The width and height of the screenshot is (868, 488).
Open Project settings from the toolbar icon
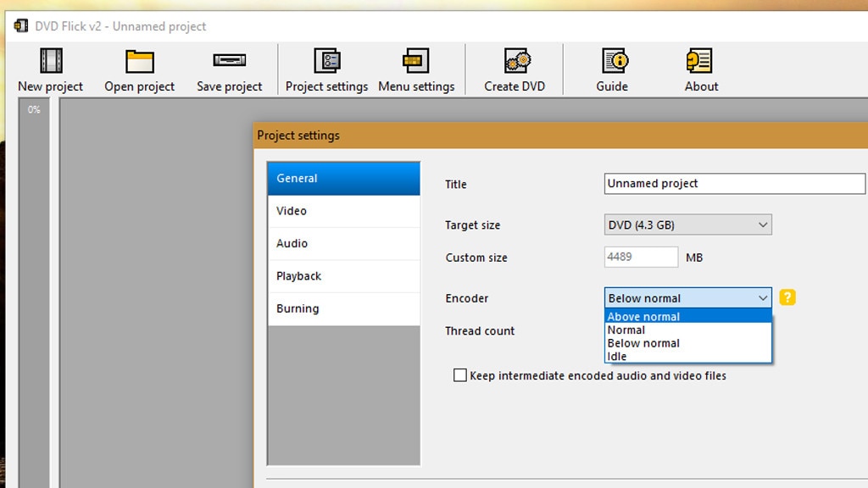(326, 61)
